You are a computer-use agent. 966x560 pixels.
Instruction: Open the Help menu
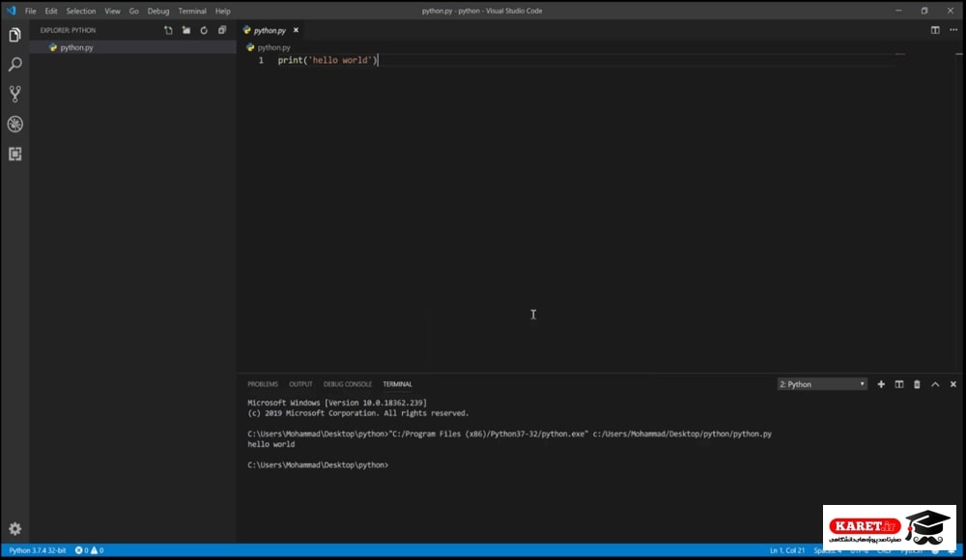223,11
